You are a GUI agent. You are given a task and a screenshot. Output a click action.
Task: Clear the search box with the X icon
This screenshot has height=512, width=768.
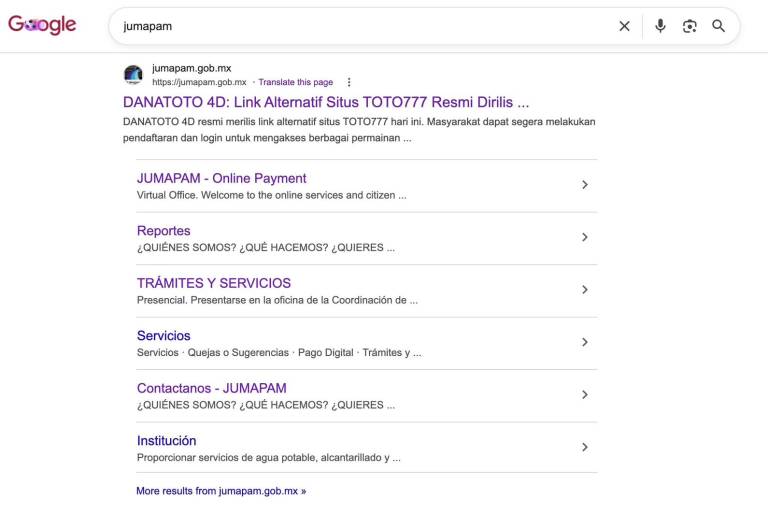624,26
